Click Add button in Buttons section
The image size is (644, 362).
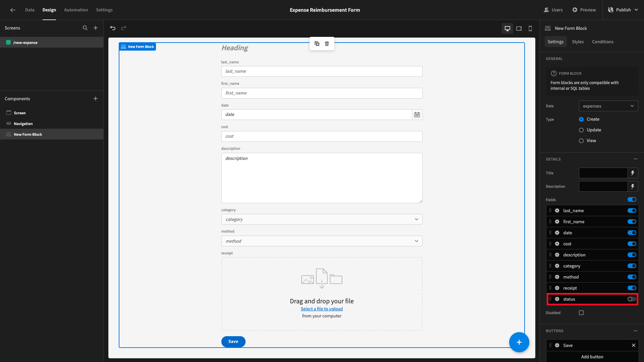point(592,357)
